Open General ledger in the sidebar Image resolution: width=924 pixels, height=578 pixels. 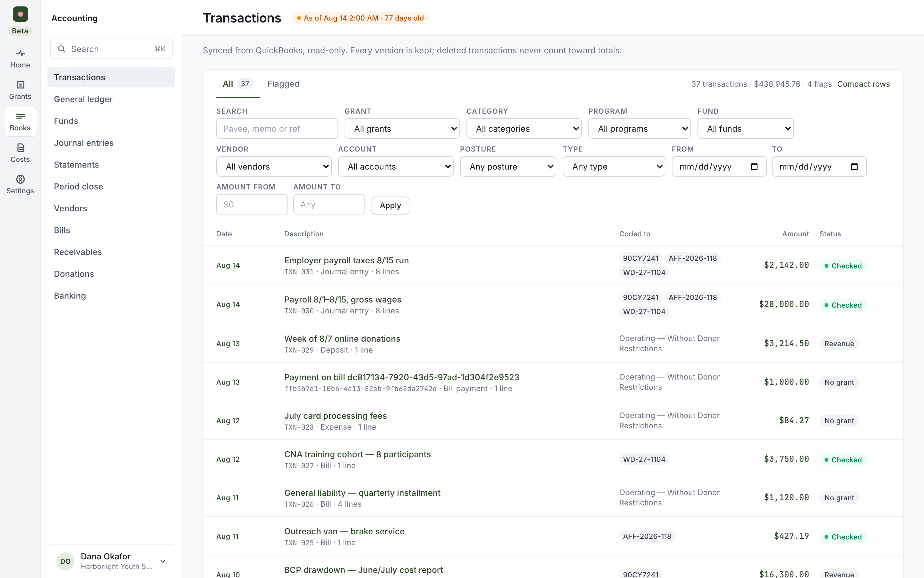click(111, 99)
